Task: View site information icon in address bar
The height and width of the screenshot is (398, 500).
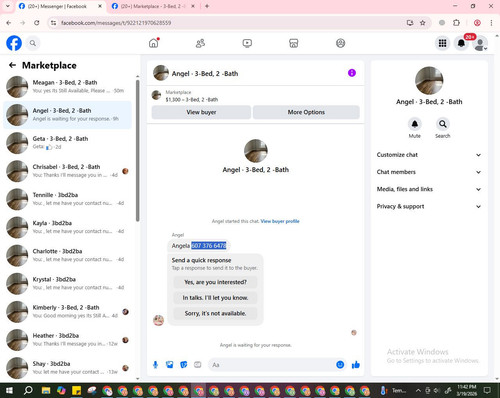Action: [x=53, y=23]
